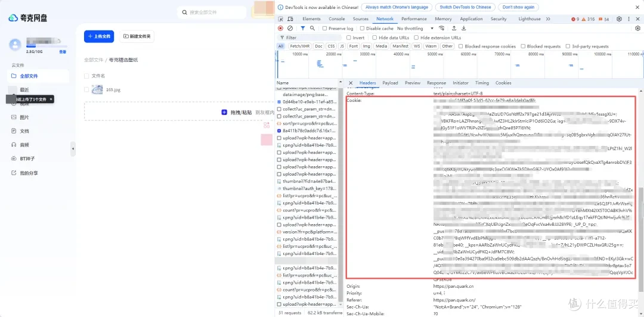The width and height of the screenshot is (644, 317).
Task: Open network search via magnifier icon
Action: (x=312, y=29)
